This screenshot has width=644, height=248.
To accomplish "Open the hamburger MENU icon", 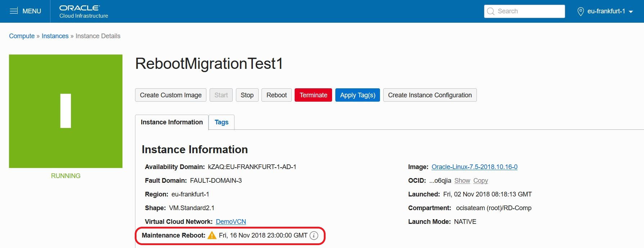I will click(x=14, y=11).
